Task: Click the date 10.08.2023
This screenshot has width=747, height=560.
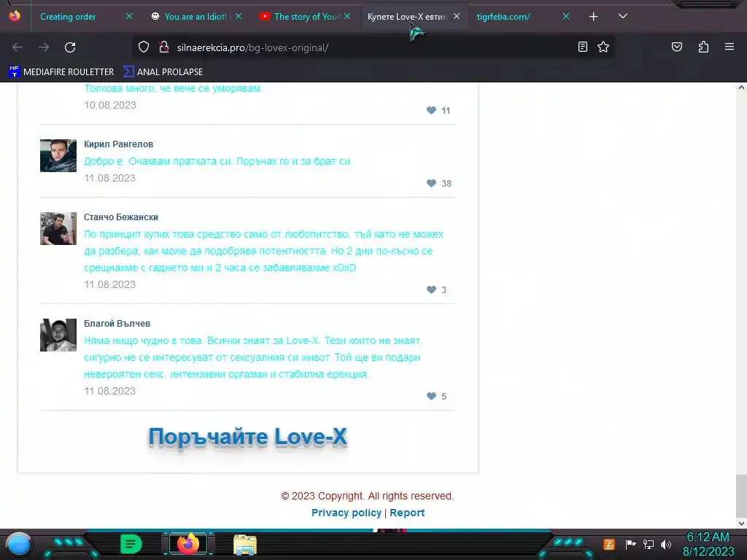Action: pos(110,105)
